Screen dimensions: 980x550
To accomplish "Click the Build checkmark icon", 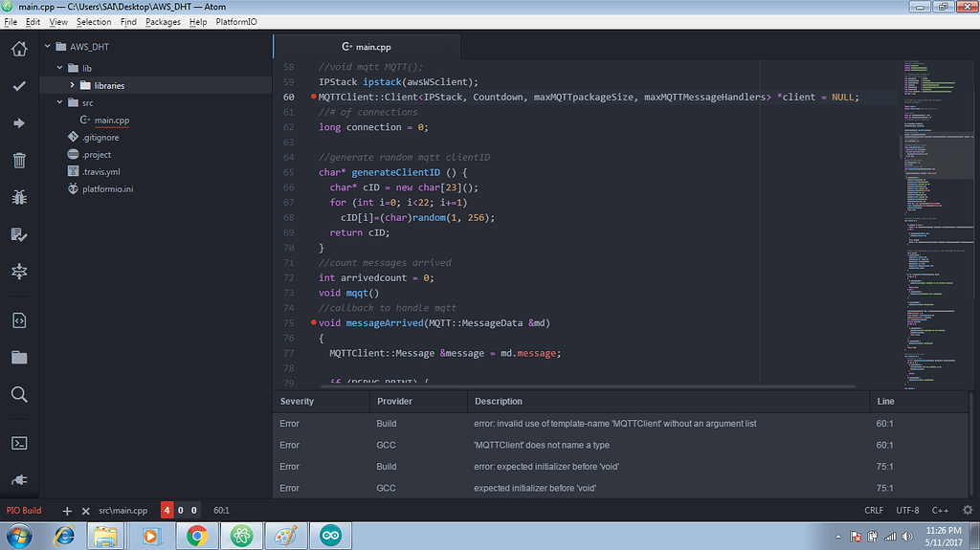I will pyautogui.click(x=19, y=86).
